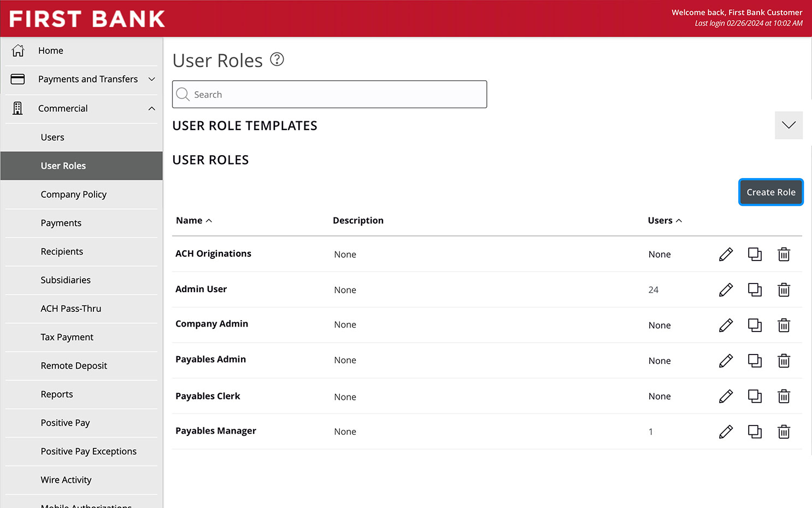812x508 pixels.
Task: Click the Home house icon
Action: [18, 51]
